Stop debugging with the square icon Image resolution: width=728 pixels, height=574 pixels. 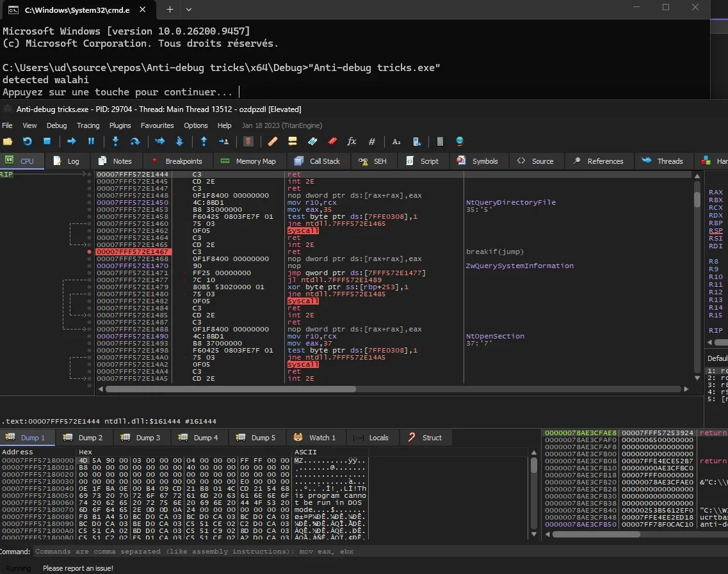click(x=47, y=141)
